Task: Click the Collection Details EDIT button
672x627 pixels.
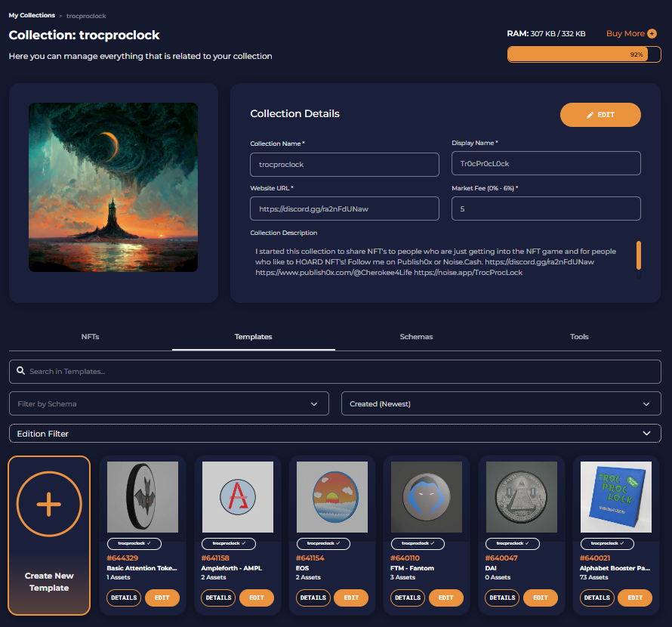Action: [x=600, y=115]
